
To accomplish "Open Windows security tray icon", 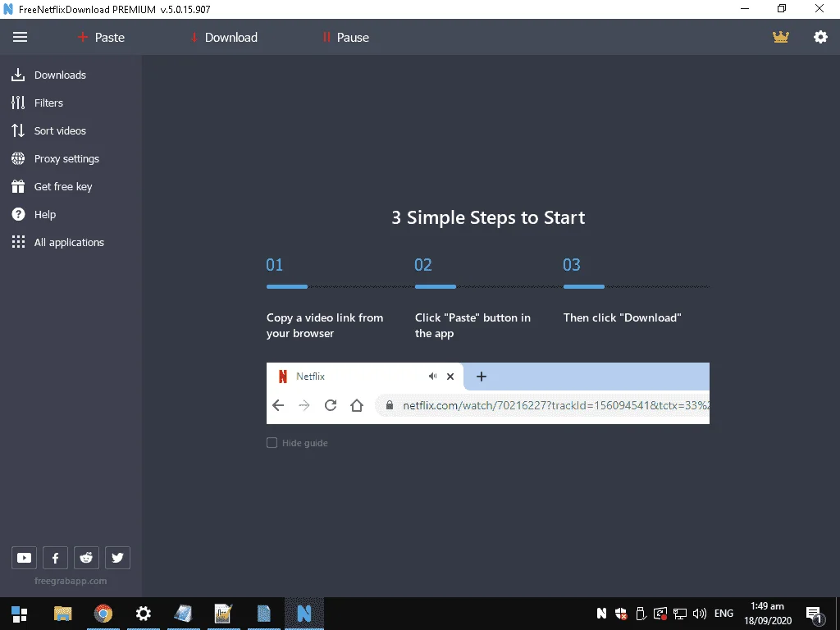I will (621, 614).
